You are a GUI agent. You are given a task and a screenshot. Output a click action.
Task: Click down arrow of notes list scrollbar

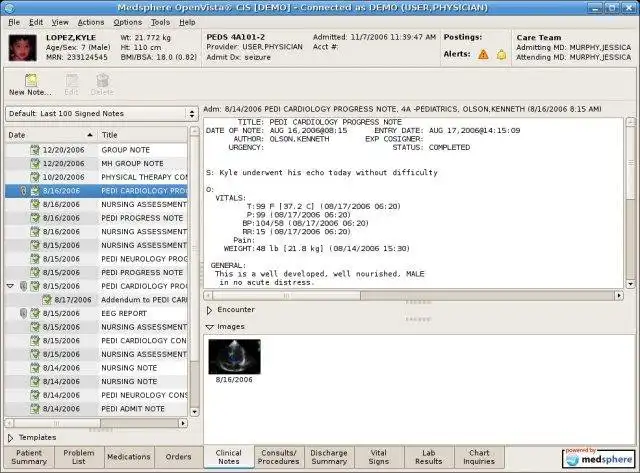195,412
